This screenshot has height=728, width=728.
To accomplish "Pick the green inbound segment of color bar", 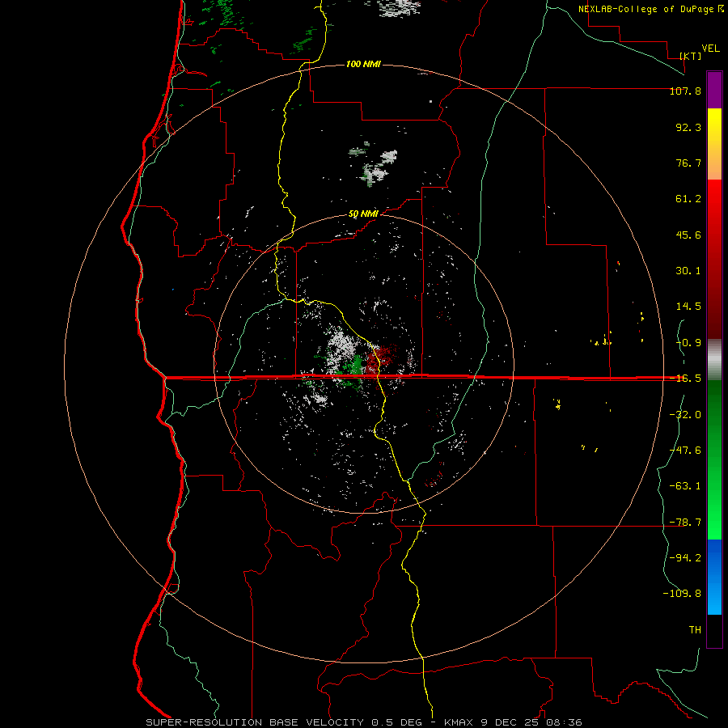I will [x=714, y=459].
